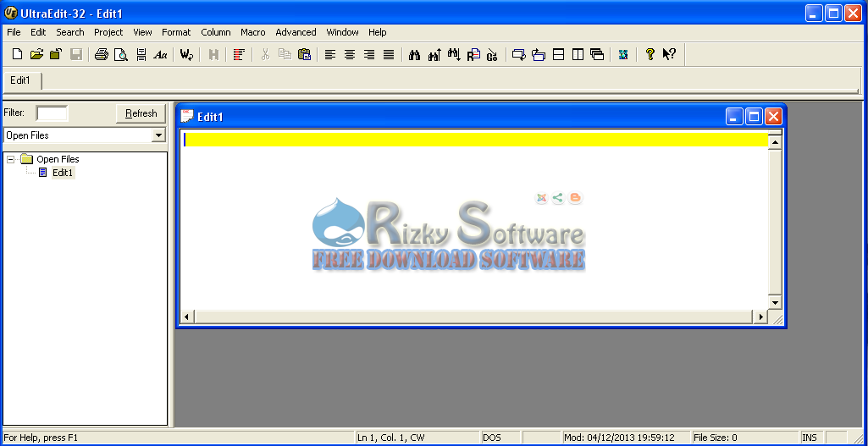Cascade windows using the toolbar icon
Screen dimensions: 868x446
597,54
